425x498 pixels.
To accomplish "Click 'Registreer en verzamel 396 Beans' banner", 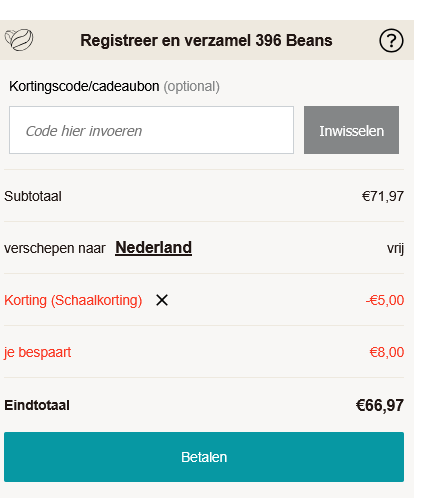I will [206, 40].
